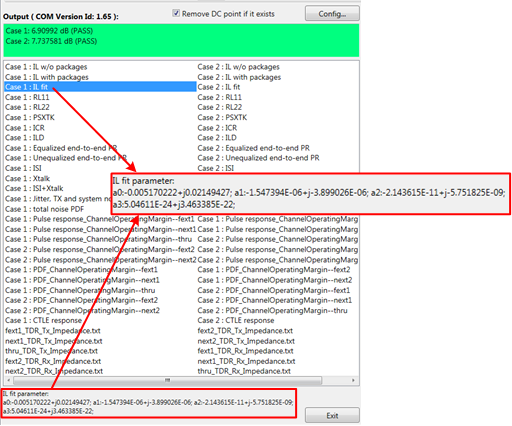Choose Case 2 : ILD in the list
Image resolution: width=512 pixels, height=426 pixels.
217,138
